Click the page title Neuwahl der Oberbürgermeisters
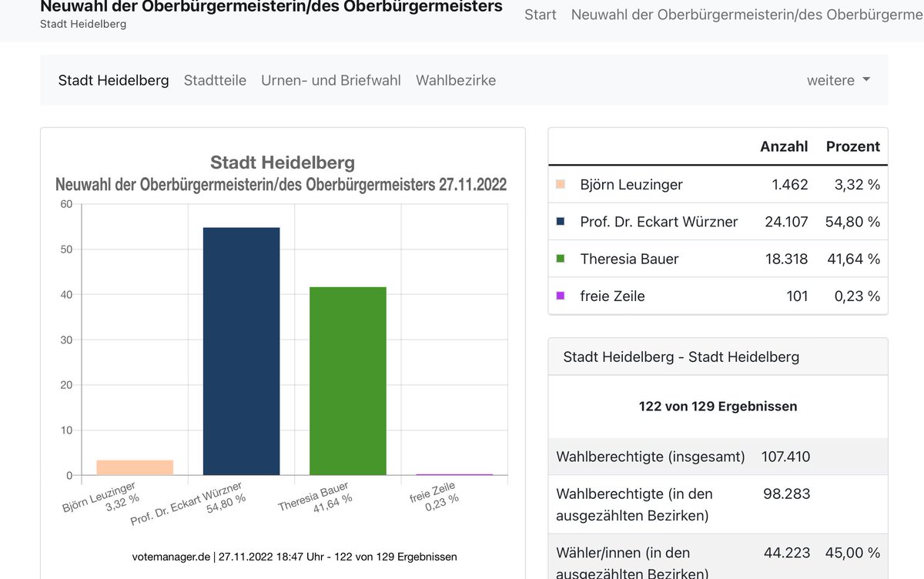This screenshot has height=579, width=924. [x=271, y=6]
